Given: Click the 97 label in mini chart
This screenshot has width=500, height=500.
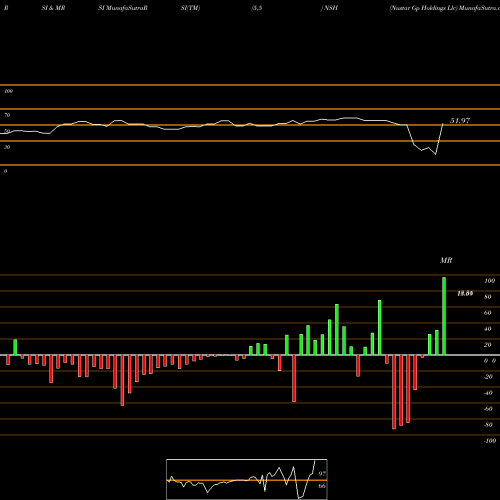Looking at the screenshot, I should point(322,473).
